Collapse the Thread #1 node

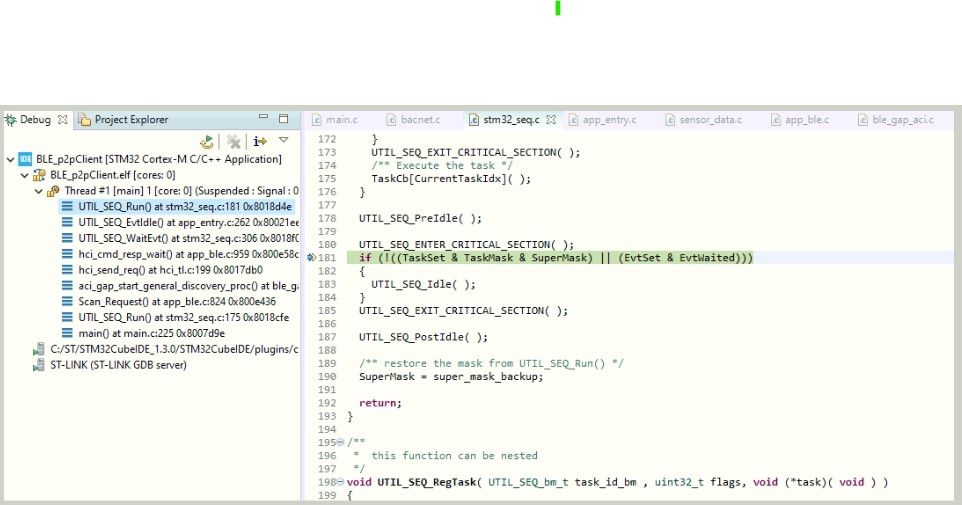pyautogui.click(x=39, y=191)
